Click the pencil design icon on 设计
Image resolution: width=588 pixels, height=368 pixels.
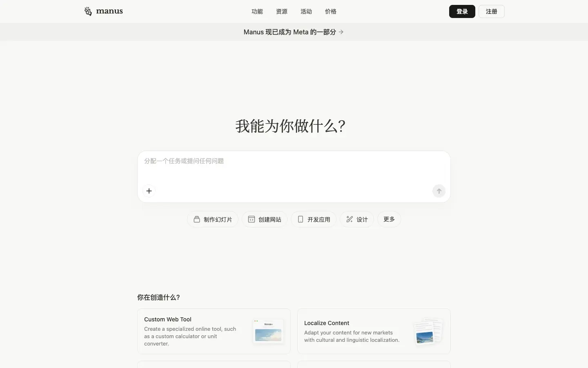pos(350,219)
